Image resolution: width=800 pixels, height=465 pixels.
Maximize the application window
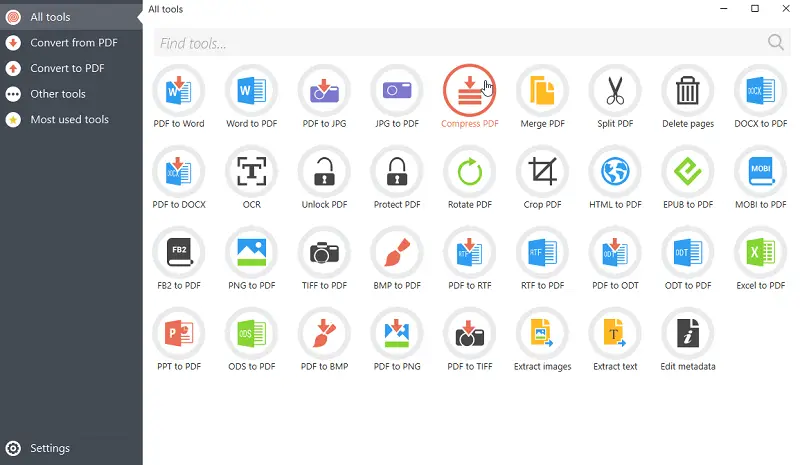(755, 8)
